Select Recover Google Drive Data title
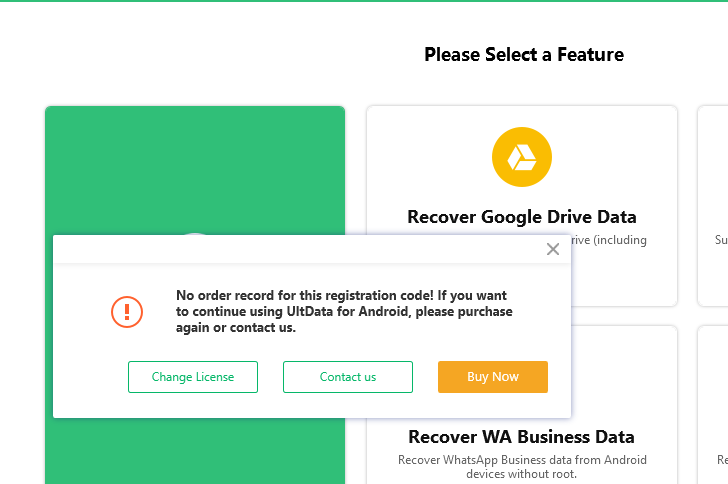Screen dimensions: 728x484 (x=522, y=217)
